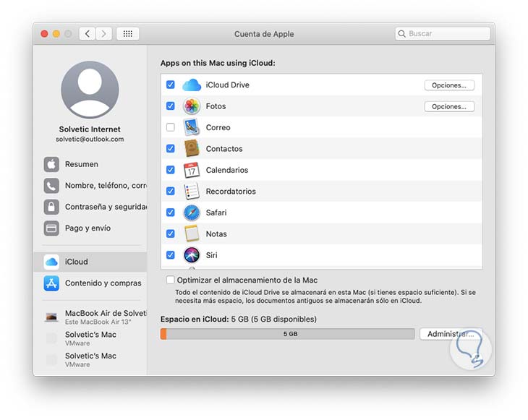
Task: Select the first Solvetic's Mac VMware device
Action: pyautogui.click(x=90, y=338)
